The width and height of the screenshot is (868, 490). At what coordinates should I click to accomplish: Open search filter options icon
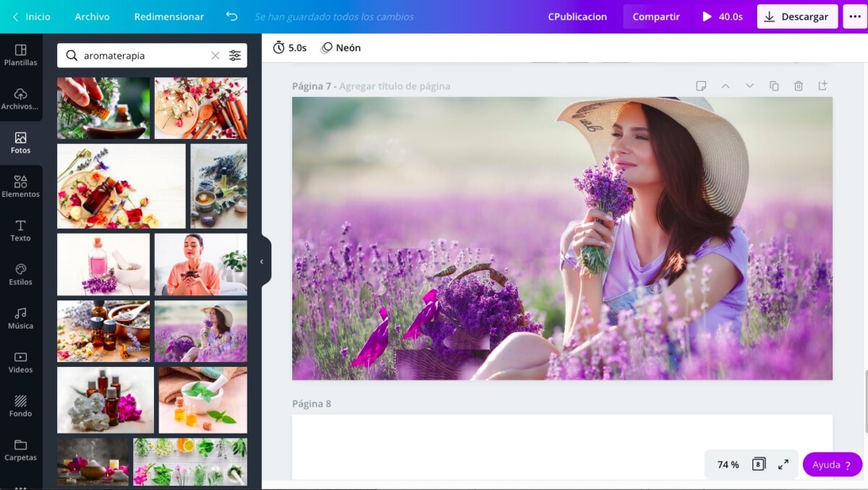pyautogui.click(x=235, y=56)
